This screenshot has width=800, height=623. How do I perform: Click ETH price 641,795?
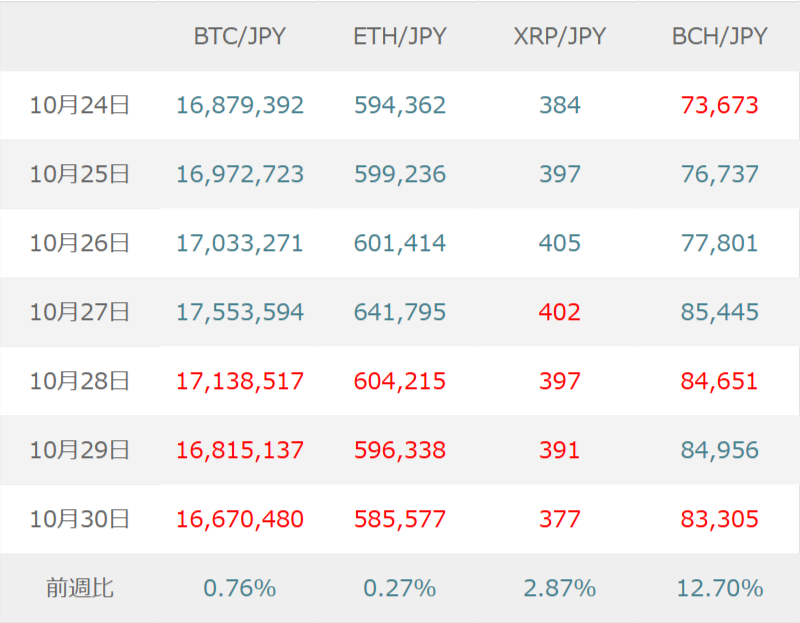point(400,312)
